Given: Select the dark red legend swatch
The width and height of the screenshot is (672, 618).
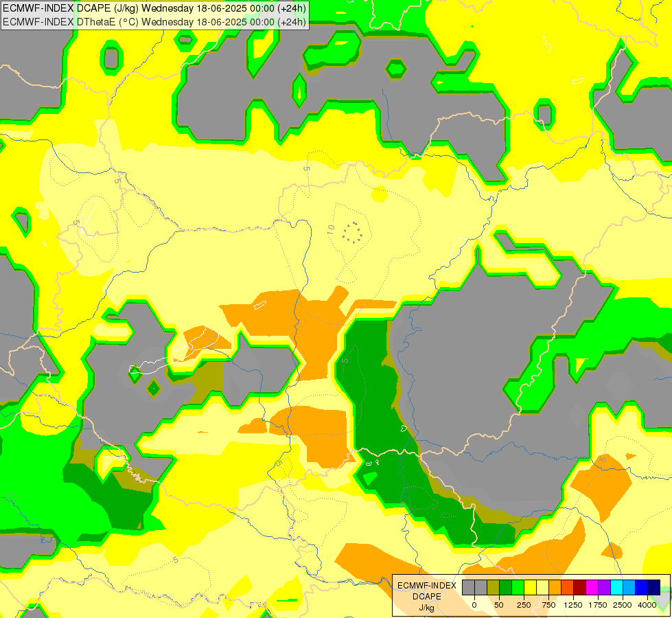Looking at the screenshot, I should coord(579,587).
